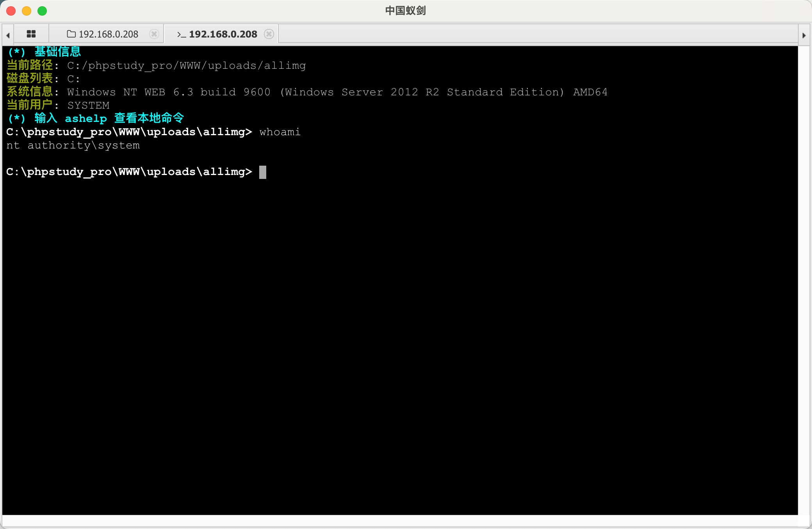Image resolution: width=812 pixels, height=529 pixels.
Task: Maximize window with the green button
Action: click(42, 11)
